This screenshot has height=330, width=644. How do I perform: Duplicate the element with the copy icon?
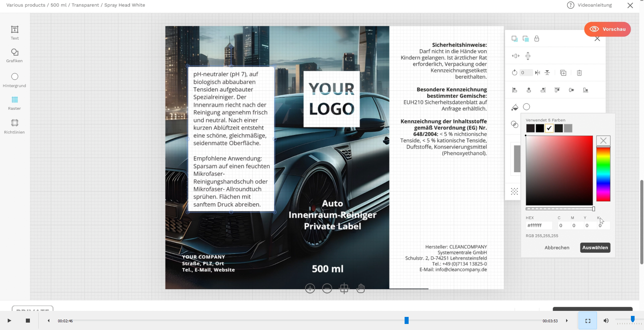563,73
